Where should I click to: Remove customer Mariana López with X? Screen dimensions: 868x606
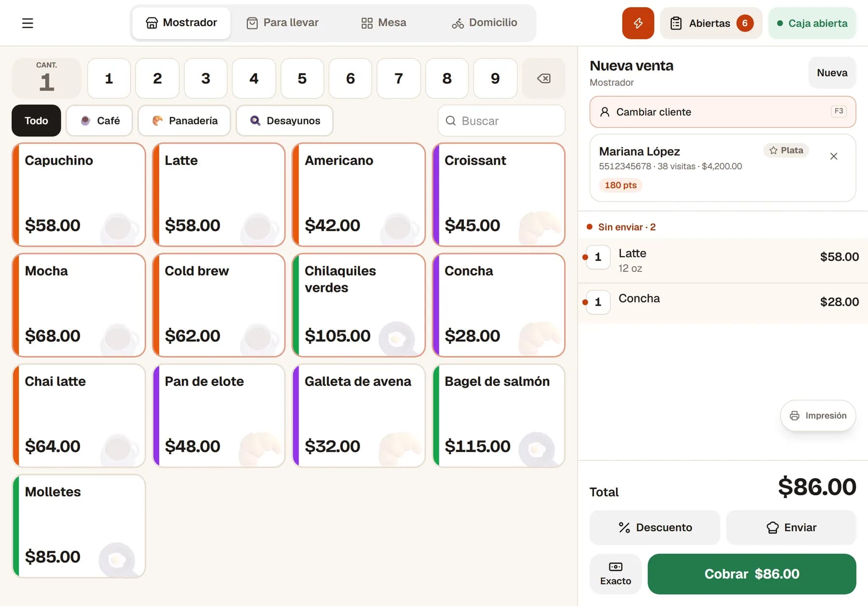(x=833, y=156)
